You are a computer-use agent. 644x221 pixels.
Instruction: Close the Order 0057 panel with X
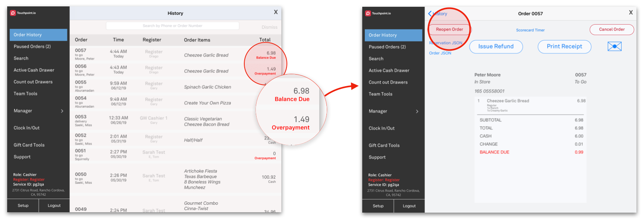pyautogui.click(x=631, y=13)
